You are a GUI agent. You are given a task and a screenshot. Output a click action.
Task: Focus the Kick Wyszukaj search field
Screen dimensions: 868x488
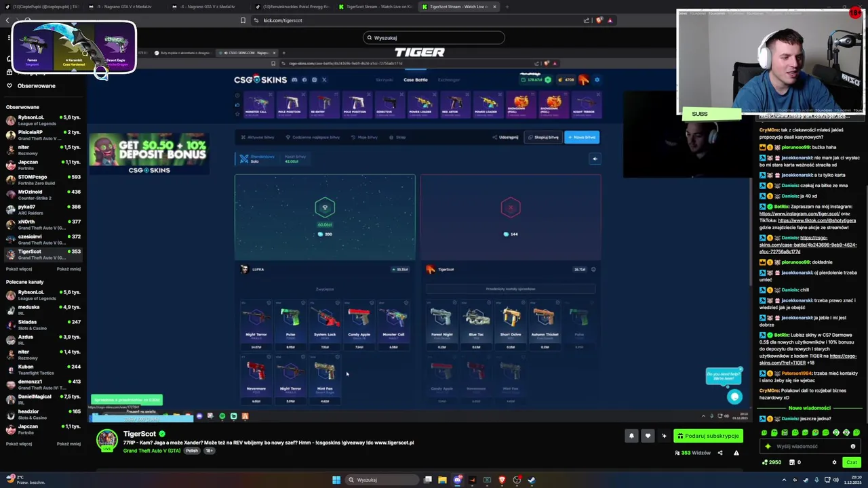coord(434,38)
